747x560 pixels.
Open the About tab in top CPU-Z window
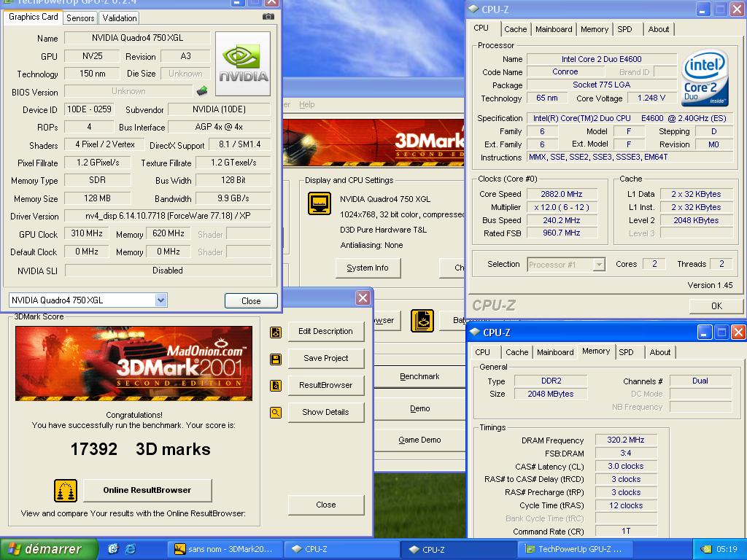[x=659, y=29]
